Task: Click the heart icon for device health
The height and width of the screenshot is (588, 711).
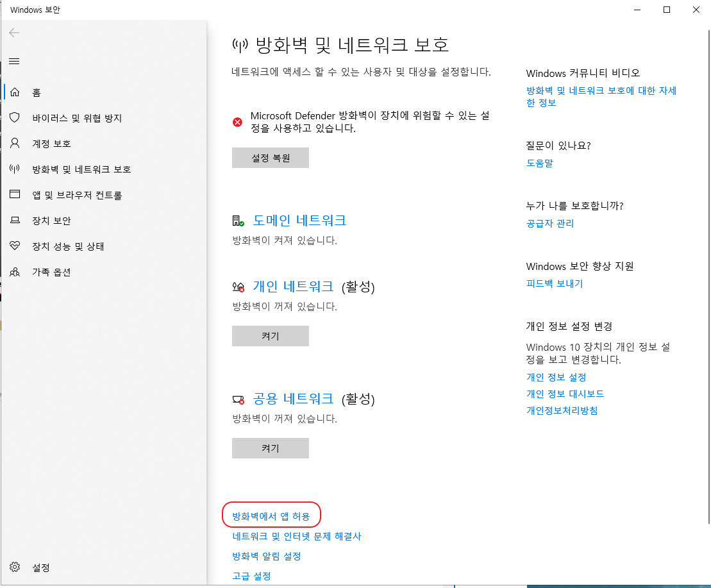Action: (x=15, y=246)
